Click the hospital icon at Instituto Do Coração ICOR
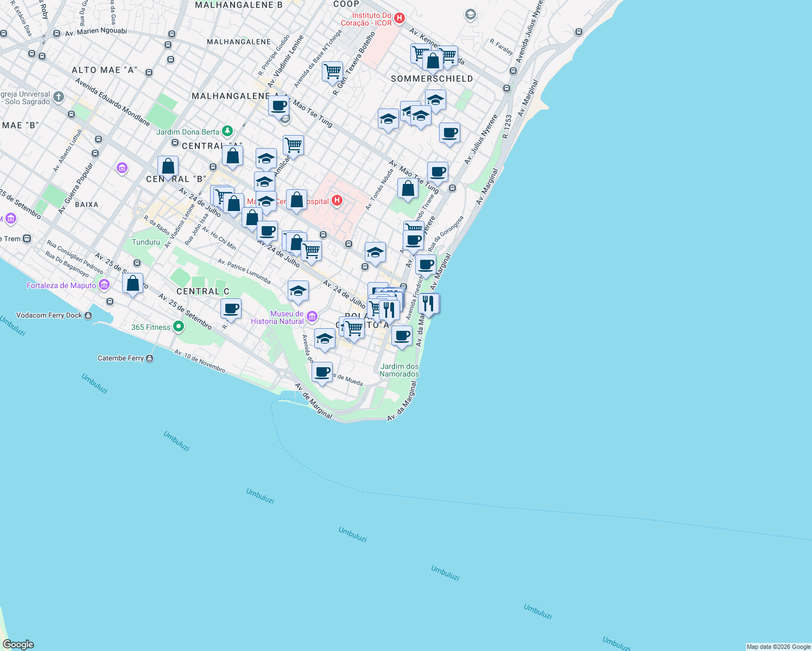This screenshot has width=812, height=651. (x=399, y=17)
